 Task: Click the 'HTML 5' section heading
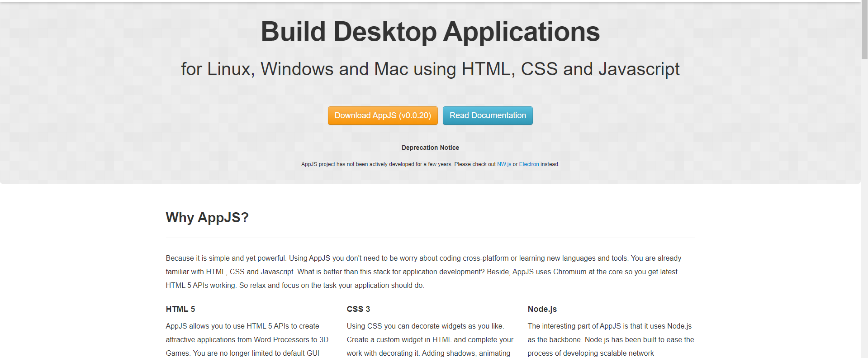coord(180,309)
